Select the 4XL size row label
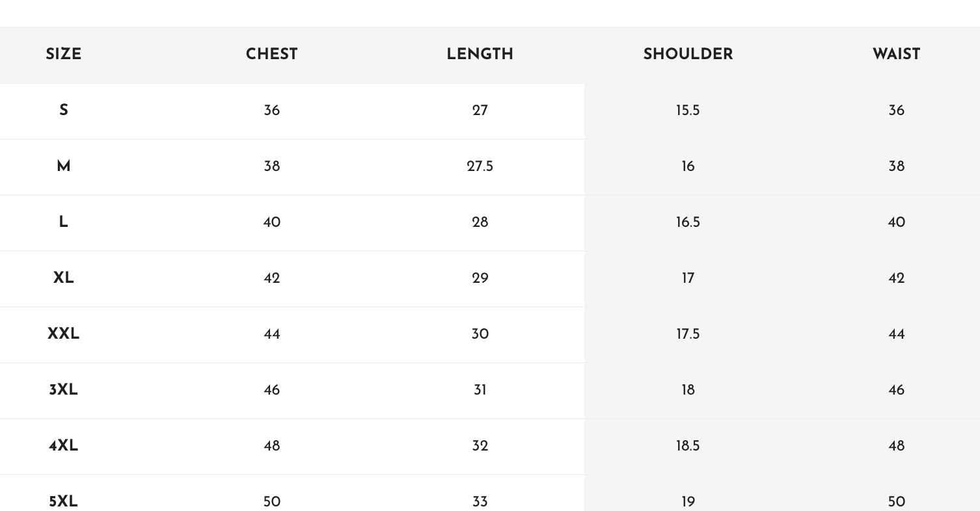This screenshot has height=511, width=980. [x=64, y=445]
